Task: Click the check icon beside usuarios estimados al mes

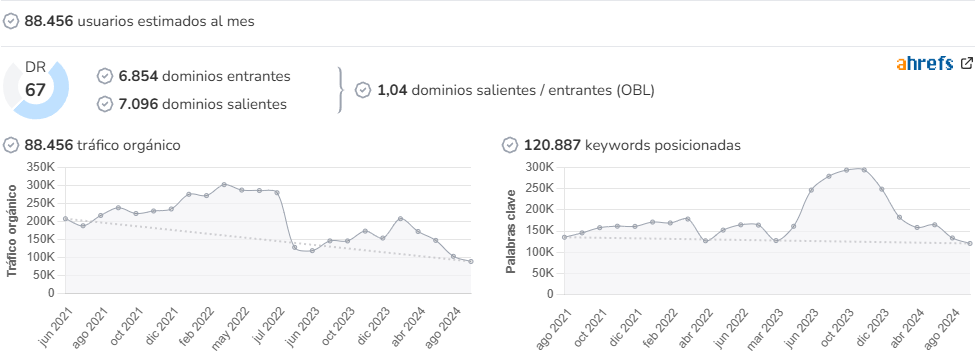Action: tap(11, 21)
